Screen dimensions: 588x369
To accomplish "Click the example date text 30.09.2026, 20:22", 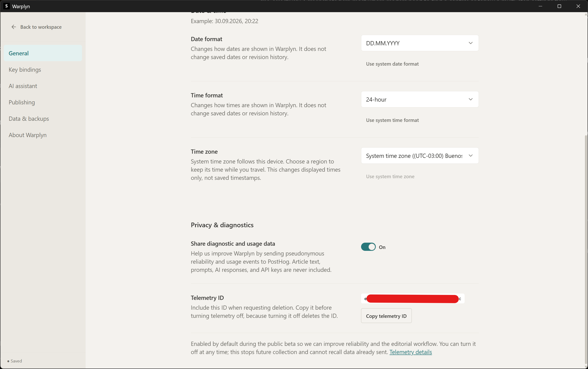I will pyautogui.click(x=236, y=21).
